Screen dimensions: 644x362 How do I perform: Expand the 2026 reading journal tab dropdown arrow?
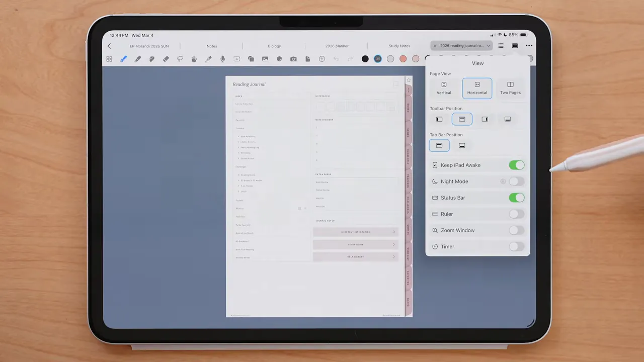(x=488, y=46)
